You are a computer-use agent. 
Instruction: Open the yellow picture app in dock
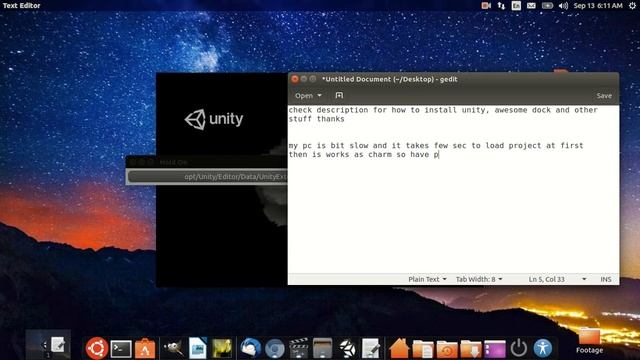[x=222, y=348]
